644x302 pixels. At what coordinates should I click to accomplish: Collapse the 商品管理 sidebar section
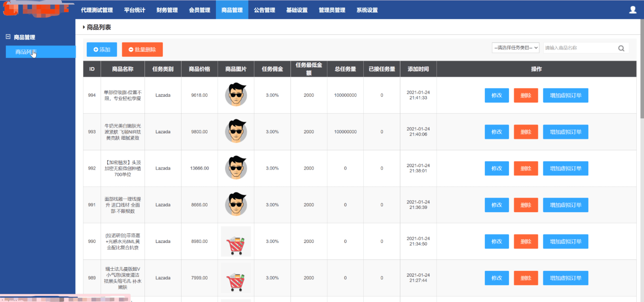pos(8,37)
